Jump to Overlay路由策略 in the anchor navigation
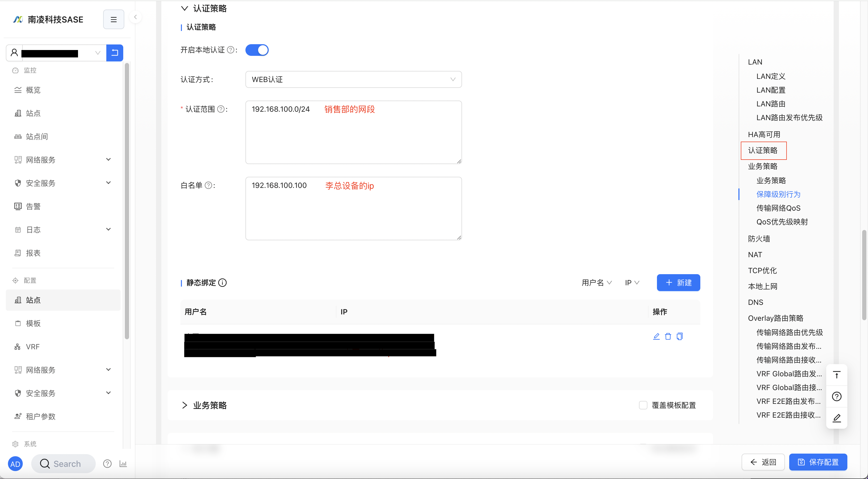This screenshot has height=479, width=868. (x=776, y=318)
